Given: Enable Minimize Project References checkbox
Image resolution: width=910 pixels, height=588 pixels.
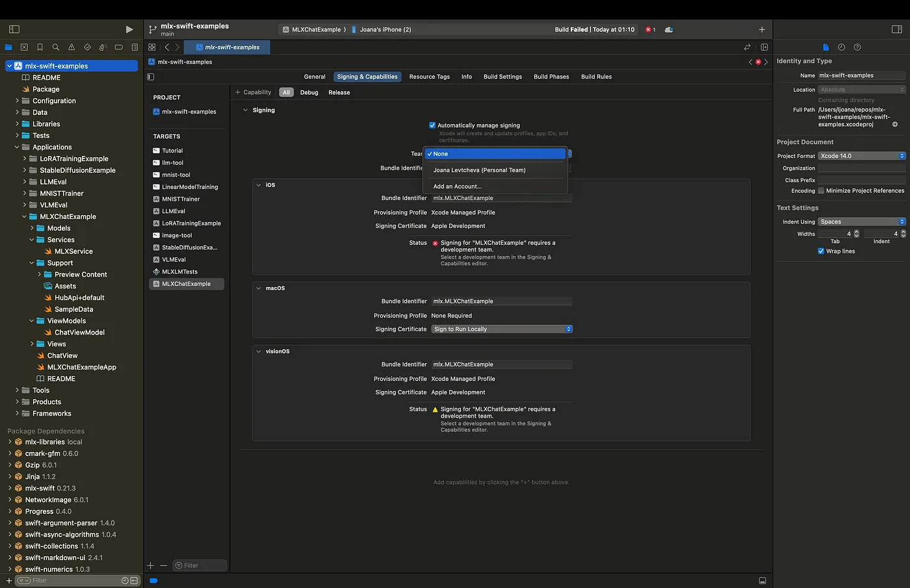Looking at the screenshot, I should [x=821, y=190].
